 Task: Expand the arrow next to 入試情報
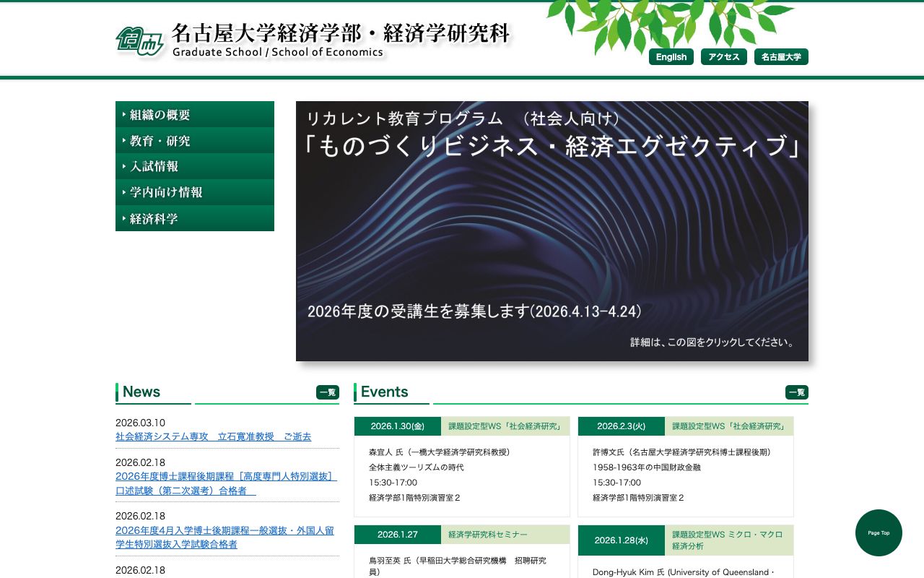click(124, 166)
